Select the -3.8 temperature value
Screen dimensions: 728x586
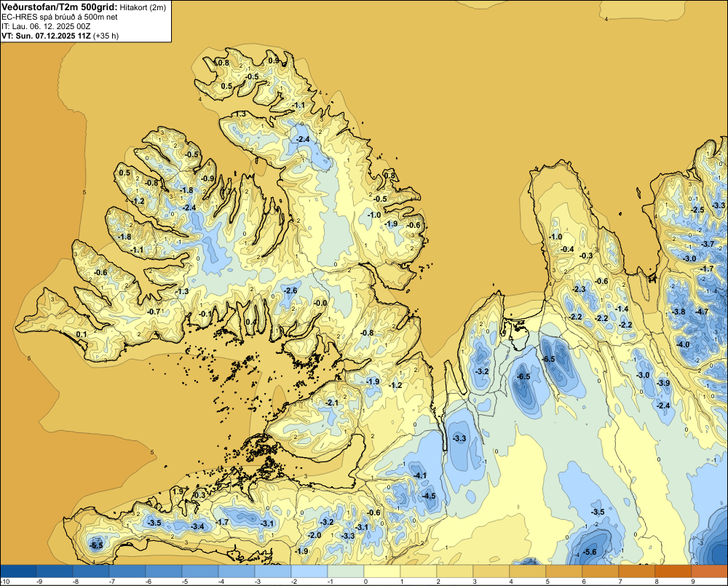(x=678, y=312)
